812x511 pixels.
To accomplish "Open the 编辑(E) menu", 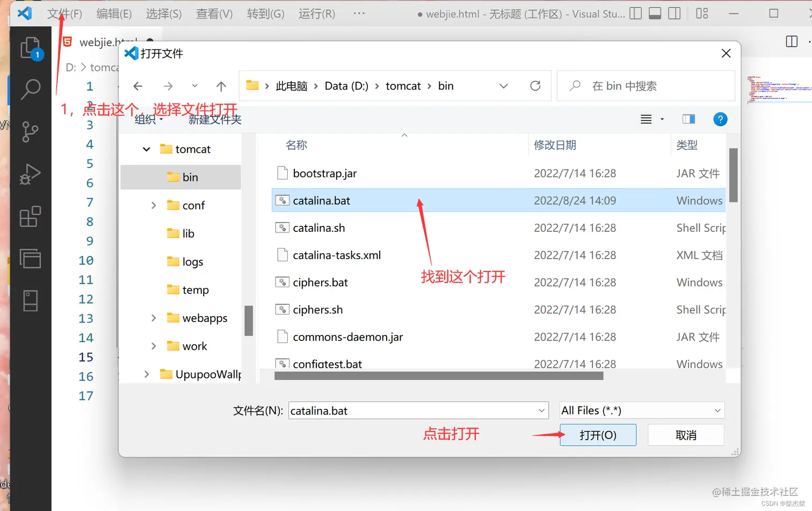I will tap(114, 14).
